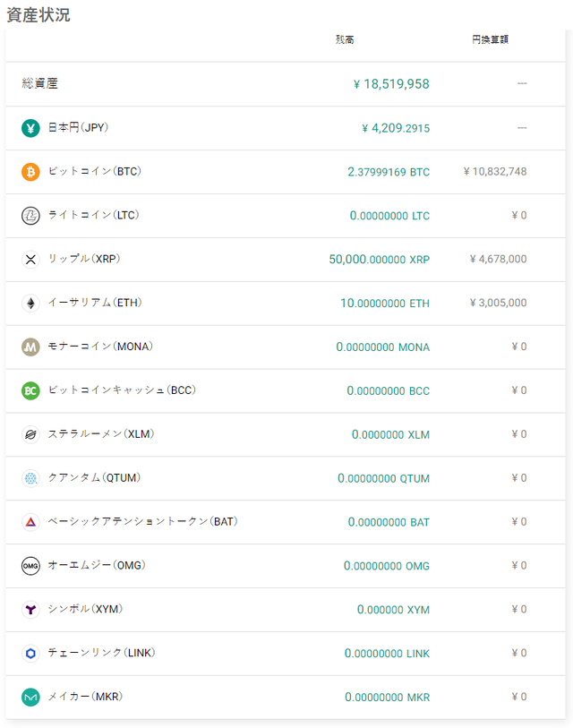
Task: Click the Bitcoin (BTC) orange icon
Action: coord(30,172)
